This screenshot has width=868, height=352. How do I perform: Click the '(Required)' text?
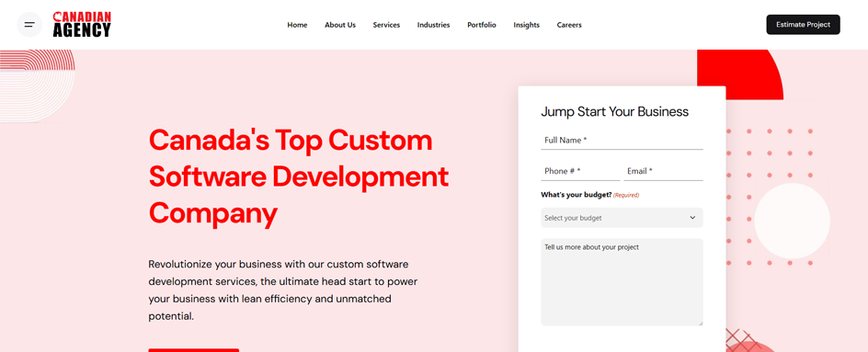click(x=626, y=196)
